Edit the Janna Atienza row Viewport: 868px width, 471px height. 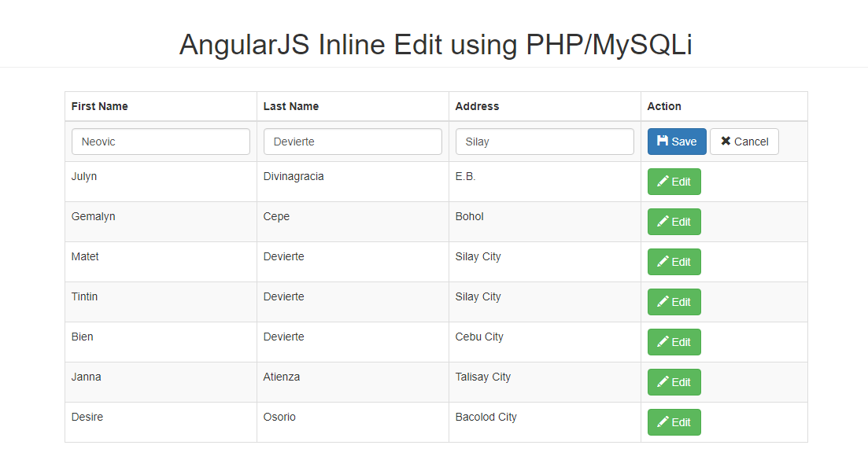pyautogui.click(x=674, y=382)
